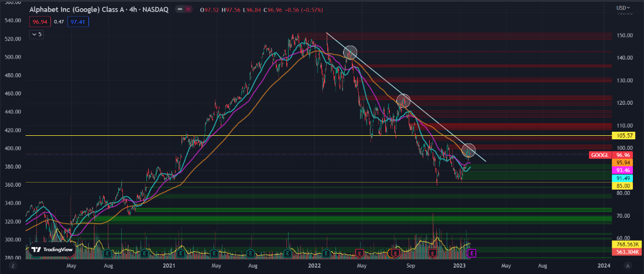Click the orange 95.94 moving average label
644x274 pixels.
click(624, 163)
